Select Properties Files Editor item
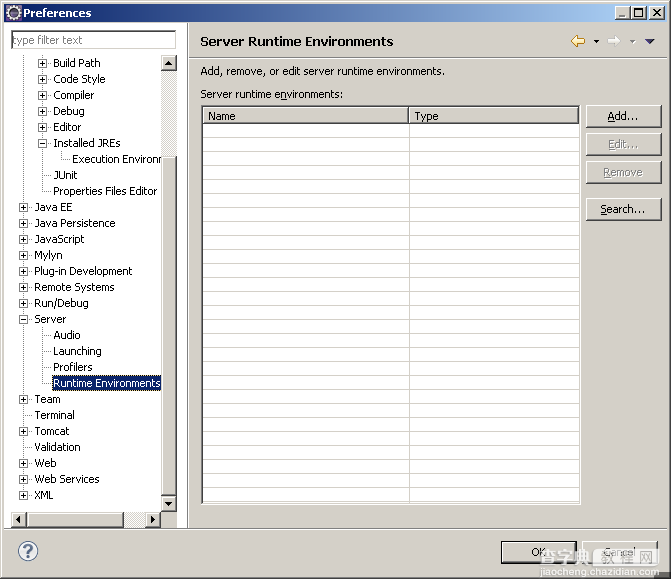This screenshot has height=579, width=671. (x=105, y=191)
